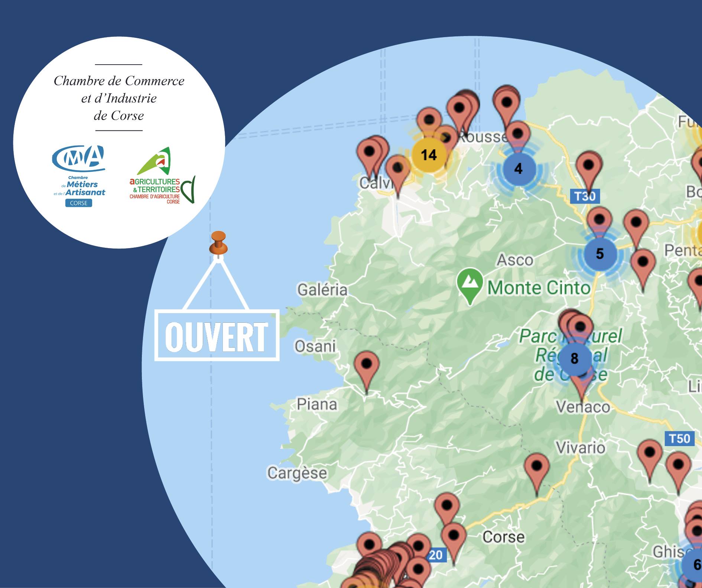Click the Piana town label
Viewport: 702px width, 588px height.
pos(317,404)
